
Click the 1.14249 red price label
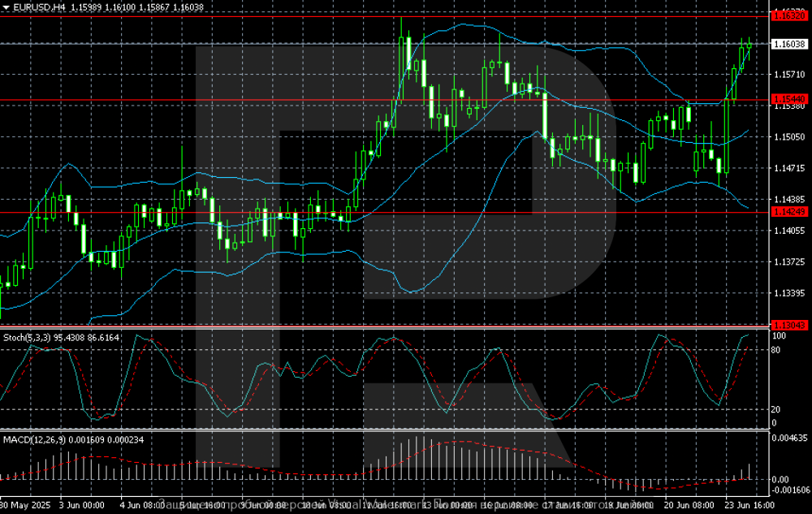click(789, 212)
